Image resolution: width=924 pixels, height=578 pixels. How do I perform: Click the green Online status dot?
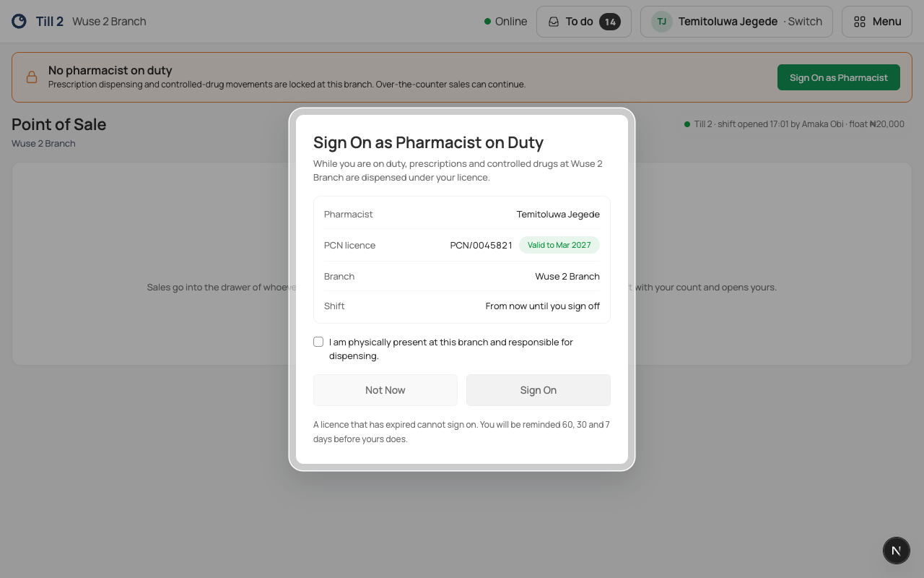pos(487,22)
